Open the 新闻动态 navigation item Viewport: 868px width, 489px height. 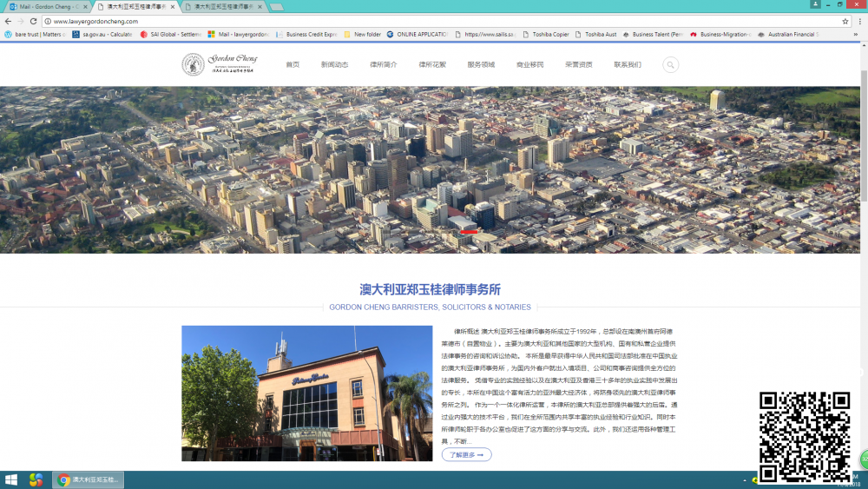334,64
